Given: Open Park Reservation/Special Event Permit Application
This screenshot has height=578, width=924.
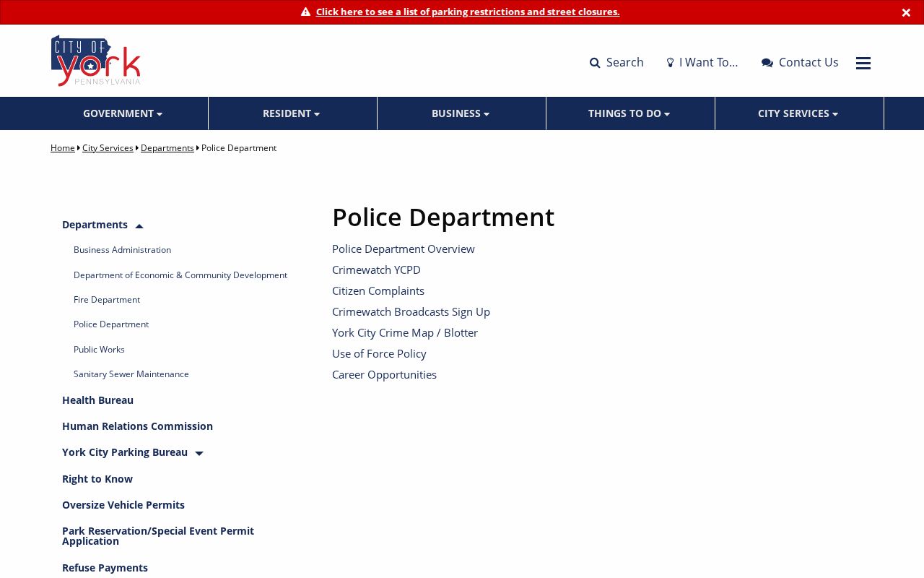Looking at the screenshot, I should click(x=158, y=536).
